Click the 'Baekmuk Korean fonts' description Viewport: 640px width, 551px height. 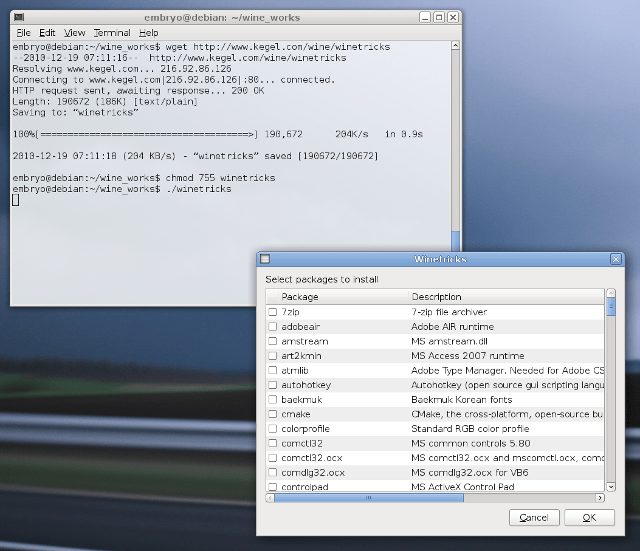coord(461,400)
